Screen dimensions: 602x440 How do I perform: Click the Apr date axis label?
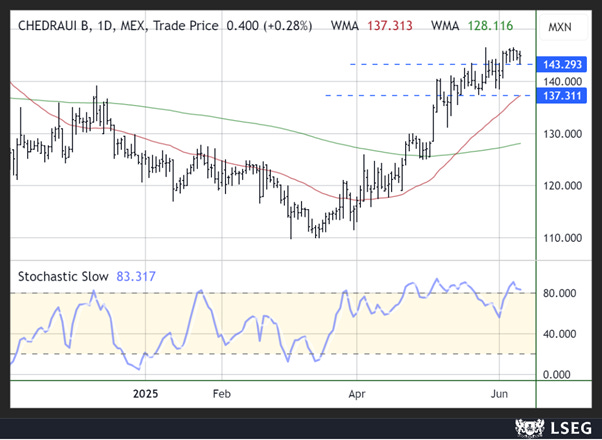[357, 394]
